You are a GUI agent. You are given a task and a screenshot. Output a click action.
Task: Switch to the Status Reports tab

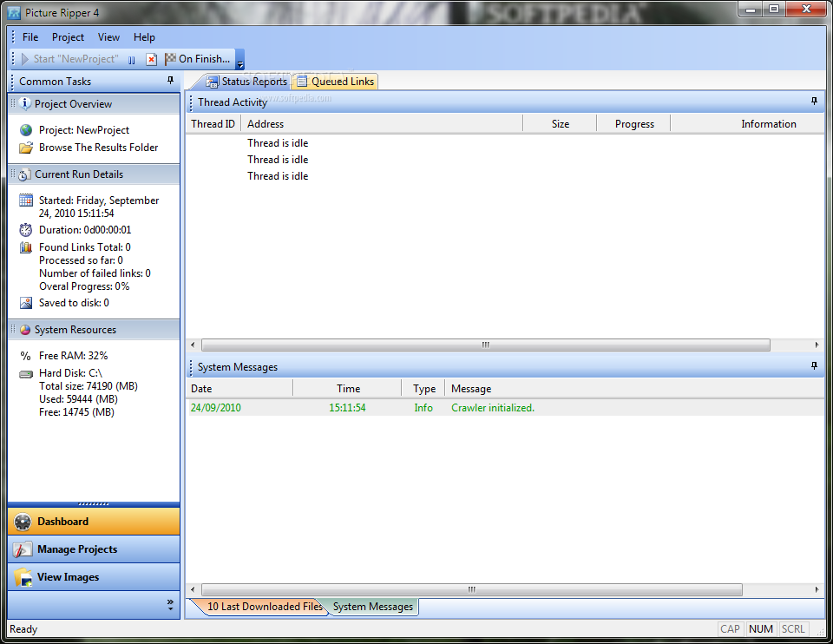(246, 82)
